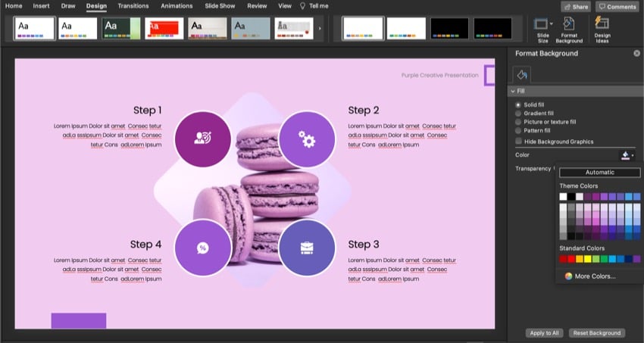Select the Pattern fill radio button
The width and height of the screenshot is (644, 343).
[518, 130]
